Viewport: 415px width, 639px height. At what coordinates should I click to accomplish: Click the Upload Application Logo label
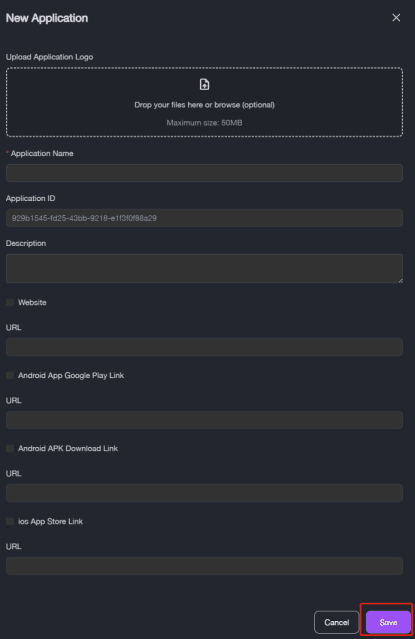pyautogui.click(x=49, y=57)
